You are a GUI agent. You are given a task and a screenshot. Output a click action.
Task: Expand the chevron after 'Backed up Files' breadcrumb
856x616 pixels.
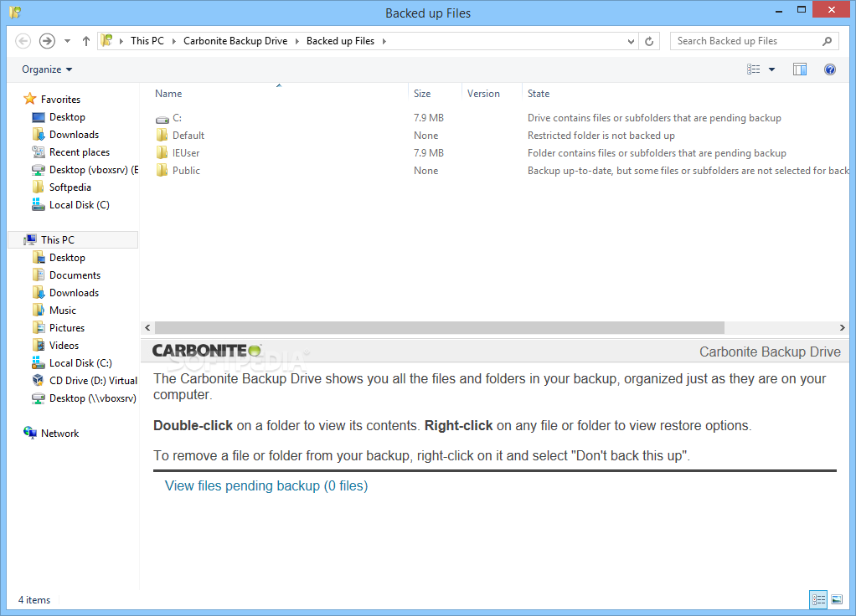[384, 41]
